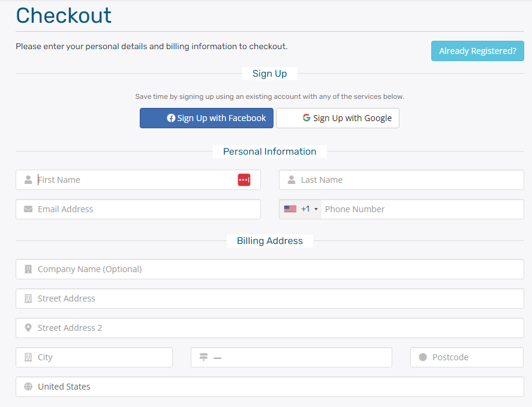This screenshot has width=532, height=407.
Task: Click the Already Registered? button
Action: [x=477, y=51]
